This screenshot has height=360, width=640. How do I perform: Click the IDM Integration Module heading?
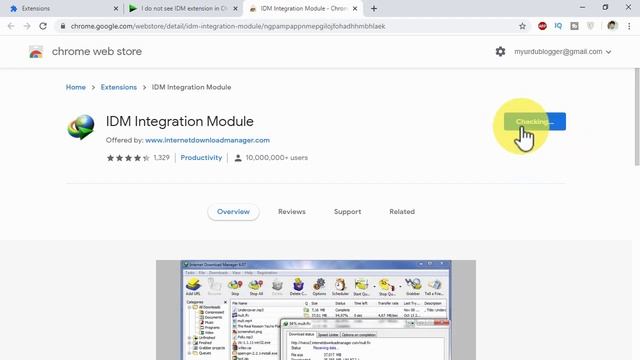click(180, 122)
